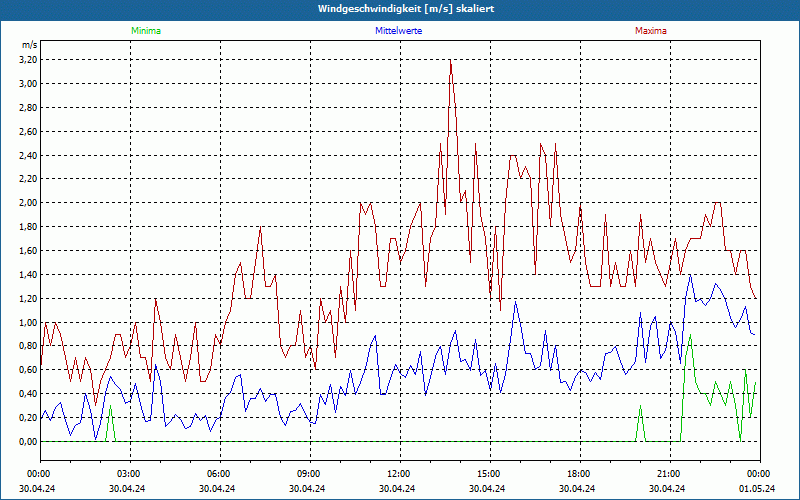This screenshot has height=500, width=800.
Task: Click the 1,00 y-axis value
Action: [28, 322]
